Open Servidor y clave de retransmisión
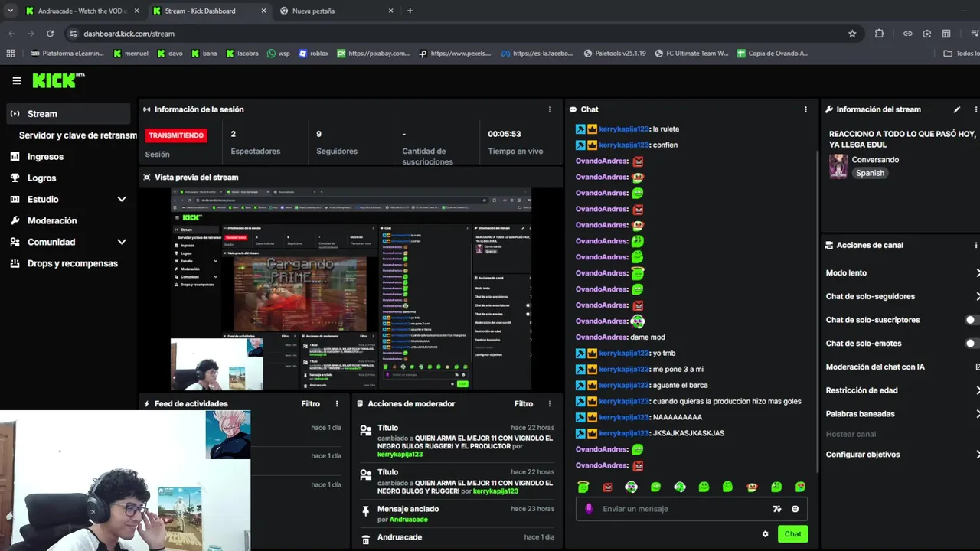The height and width of the screenshot is (551, 980). coord(77,135)
